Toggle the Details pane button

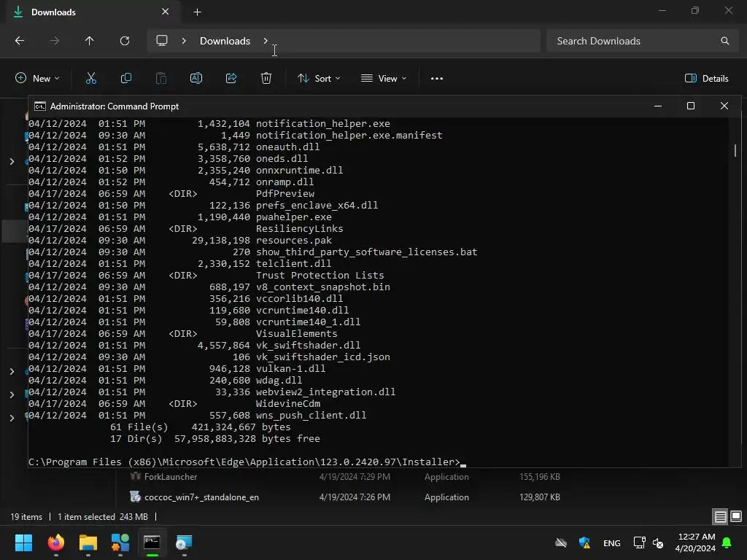tap(706, 79)
